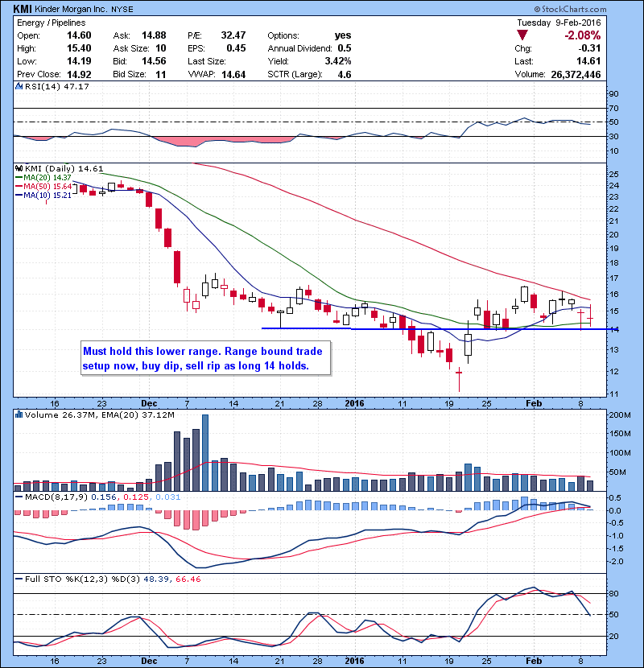The width and height of the screenshot is (644, 668).
Task: Select the Ask price 14.88
Action: [154, 35]
